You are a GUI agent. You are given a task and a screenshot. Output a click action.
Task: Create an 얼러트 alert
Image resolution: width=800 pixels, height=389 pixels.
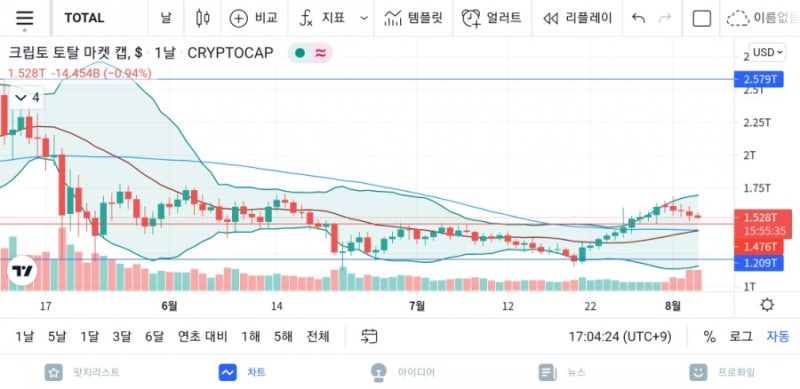coord(491,18)
